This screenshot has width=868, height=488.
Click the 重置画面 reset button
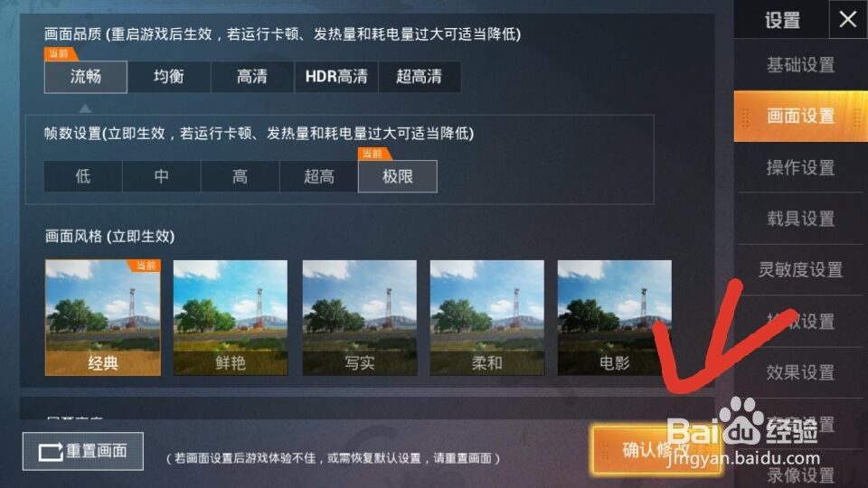pos(83,452)
